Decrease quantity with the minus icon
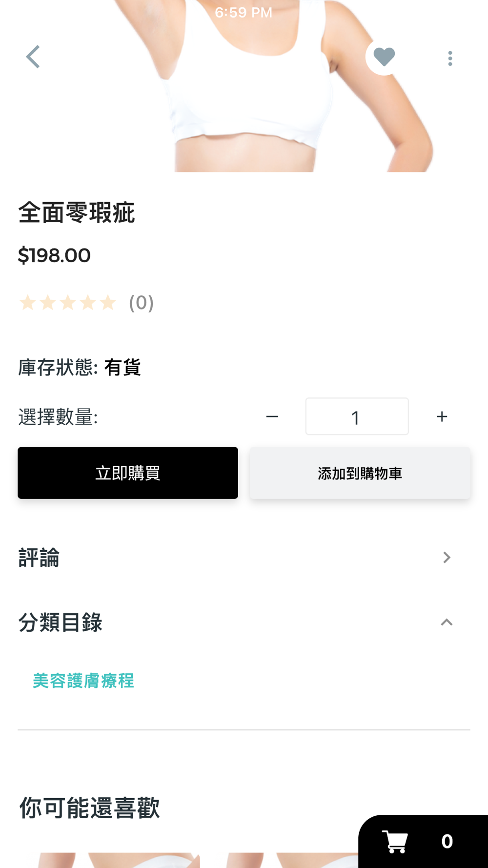Viewport: 488px width, 868px height. click(x=272, y=417)
